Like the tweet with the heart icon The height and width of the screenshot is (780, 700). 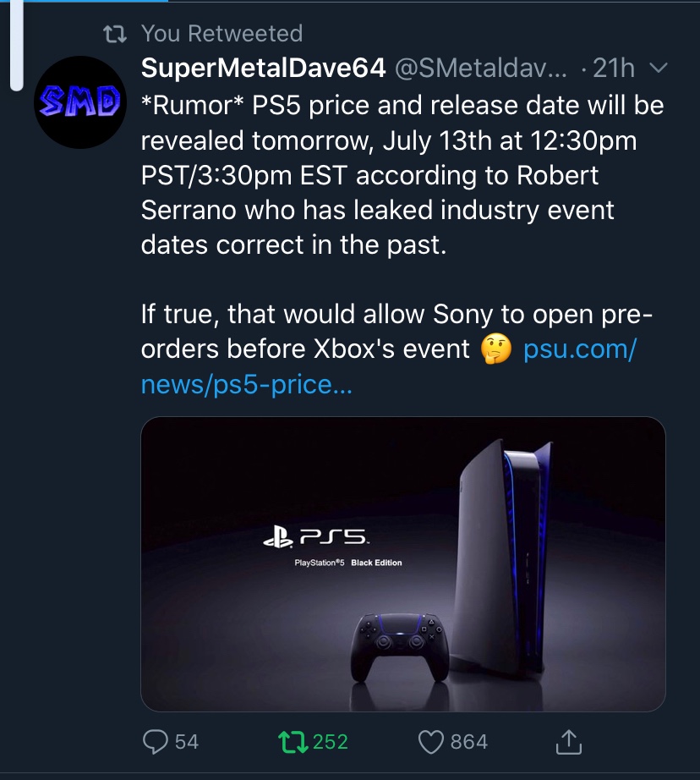pos(431,742)
